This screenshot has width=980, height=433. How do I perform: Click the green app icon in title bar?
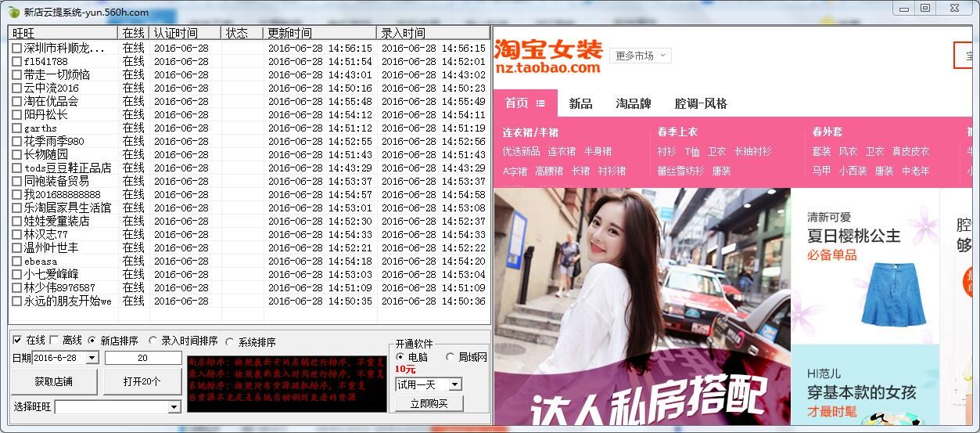pyautogui.click(x=13, y=12)
